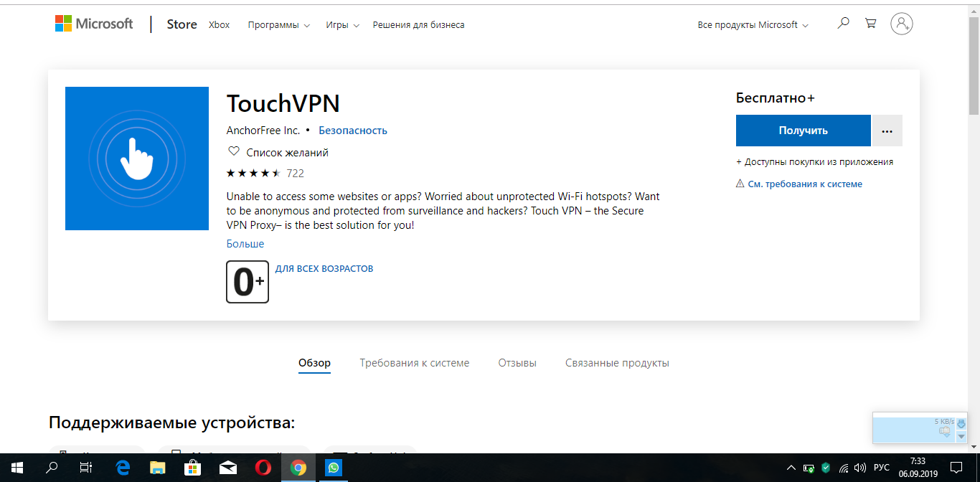Open the shopping cart

click(870, 24)
